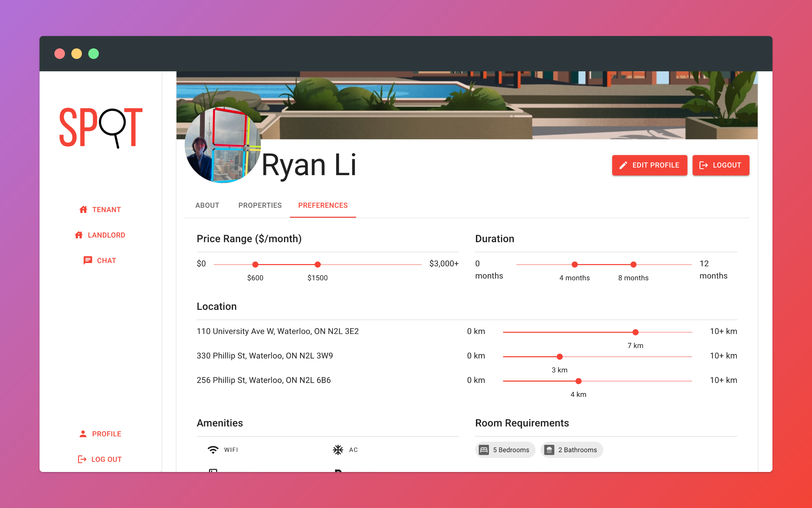The image size is (812, 508).
Task: Select the Preferences tab
Action: 323,205
